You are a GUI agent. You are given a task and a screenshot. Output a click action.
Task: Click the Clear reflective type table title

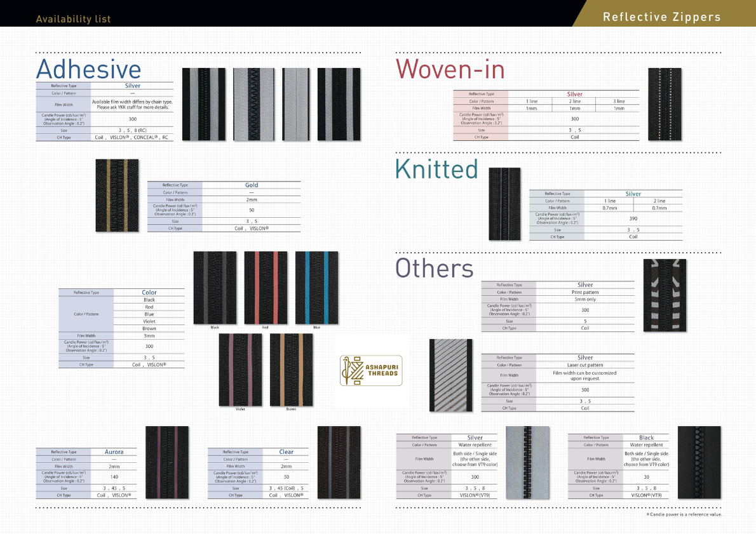tap(286, 452)
